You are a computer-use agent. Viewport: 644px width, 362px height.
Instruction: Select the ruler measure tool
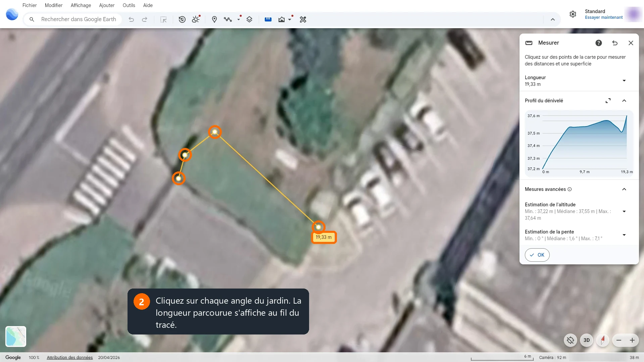268,19
